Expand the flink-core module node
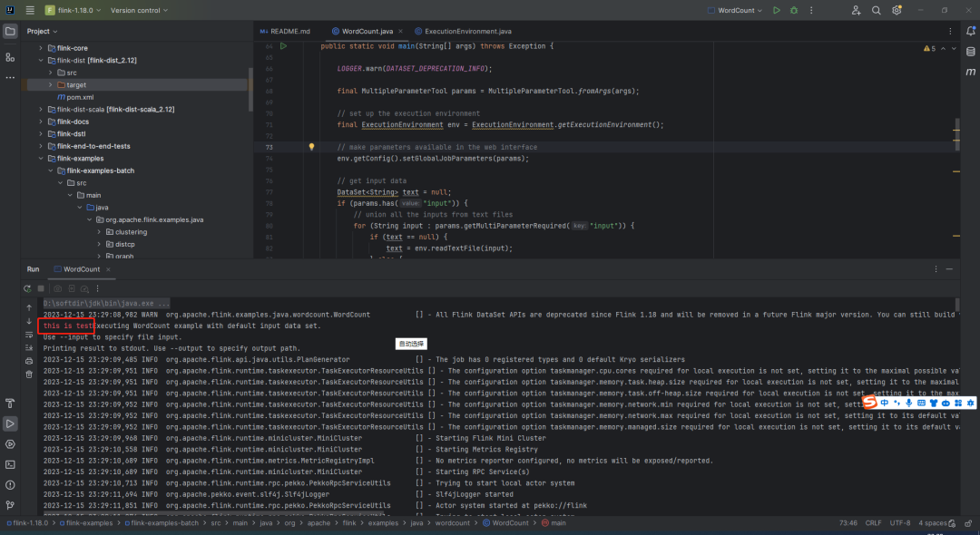The height and width of the screenshot is (535, 980). pos(41,47)
